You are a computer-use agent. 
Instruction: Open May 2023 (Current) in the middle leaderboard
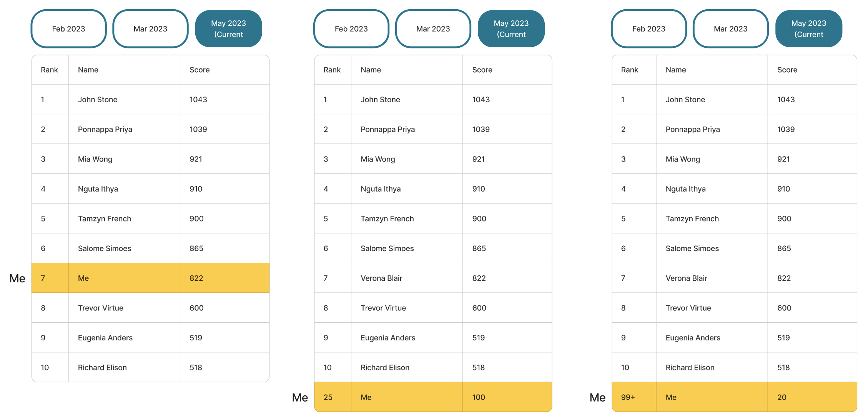pos(511,28)
